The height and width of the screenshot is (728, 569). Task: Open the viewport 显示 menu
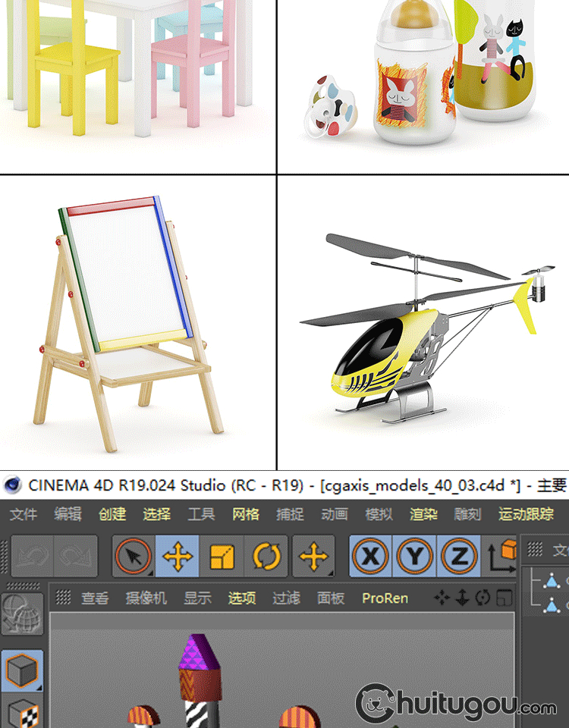(197, 598)
